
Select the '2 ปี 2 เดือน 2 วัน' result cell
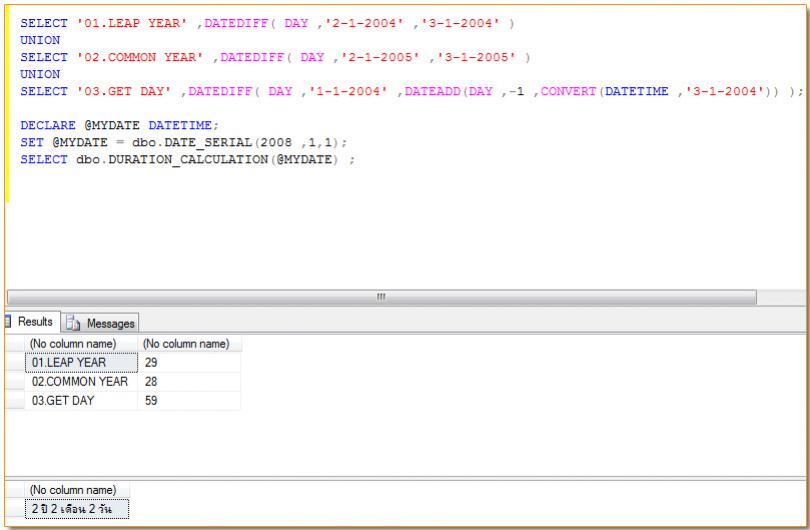coord(77,509)
